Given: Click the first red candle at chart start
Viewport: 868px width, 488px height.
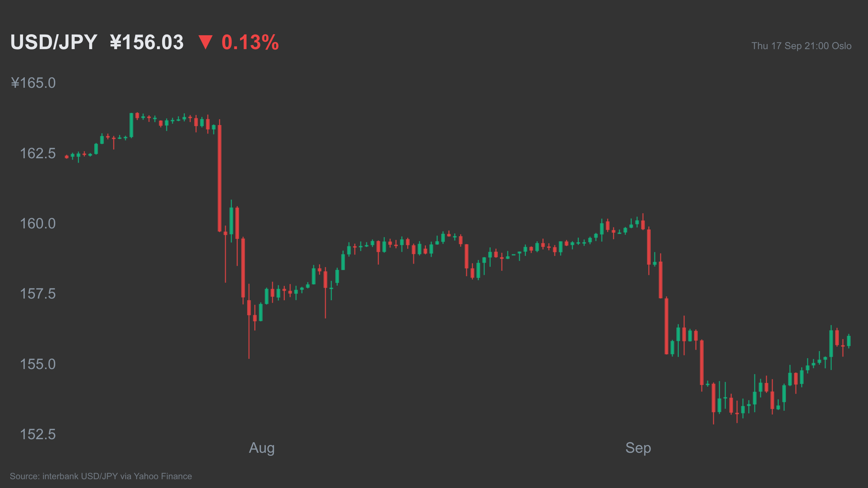Looking at the screenshot, I should point(66,157).
